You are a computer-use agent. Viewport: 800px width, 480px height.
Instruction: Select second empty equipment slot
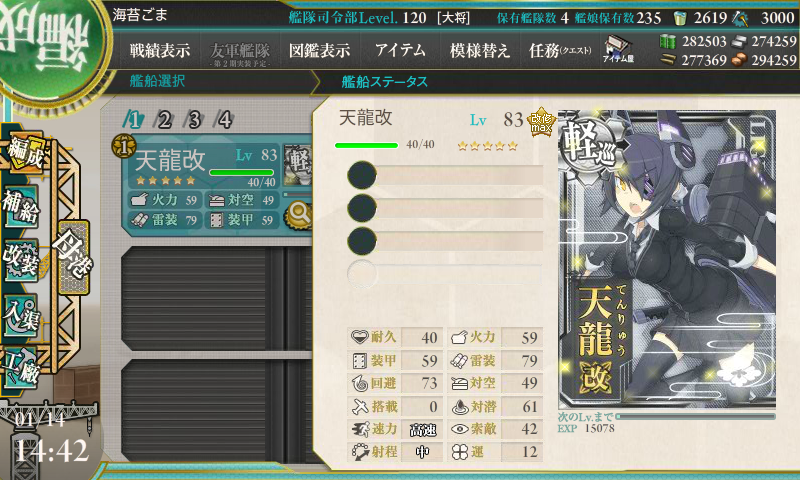tap(444, 208)
